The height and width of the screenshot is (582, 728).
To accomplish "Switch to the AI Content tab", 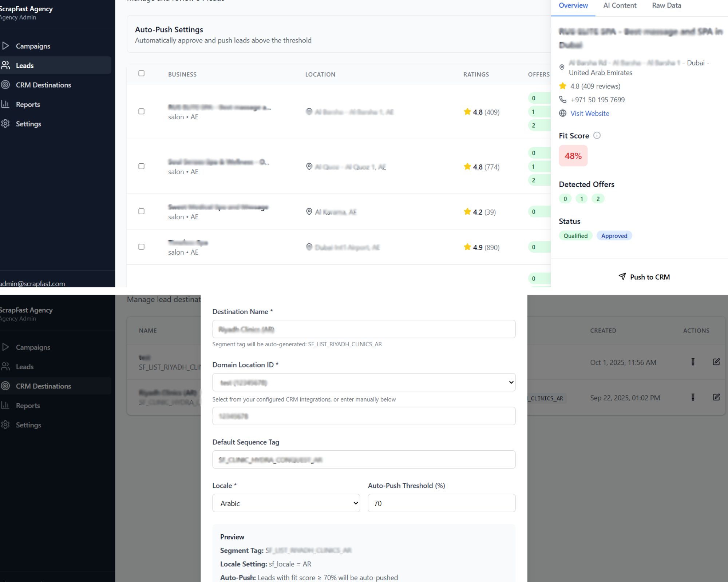I will [620, 5].
